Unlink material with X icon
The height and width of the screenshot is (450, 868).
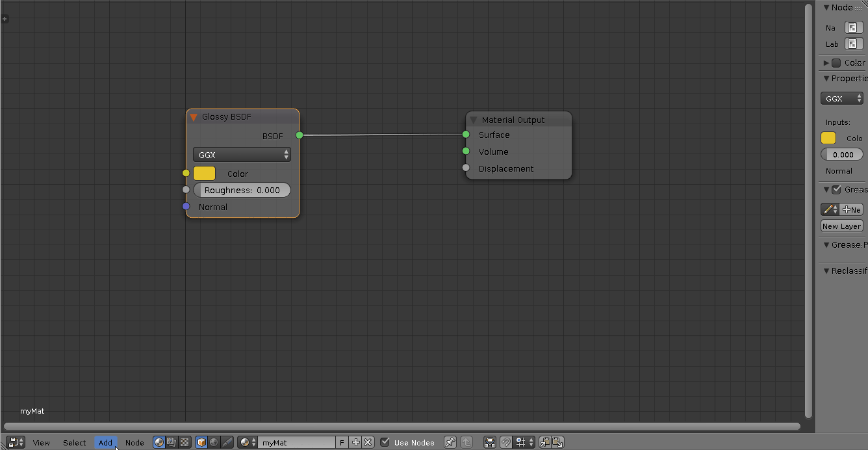click(368, 442)
